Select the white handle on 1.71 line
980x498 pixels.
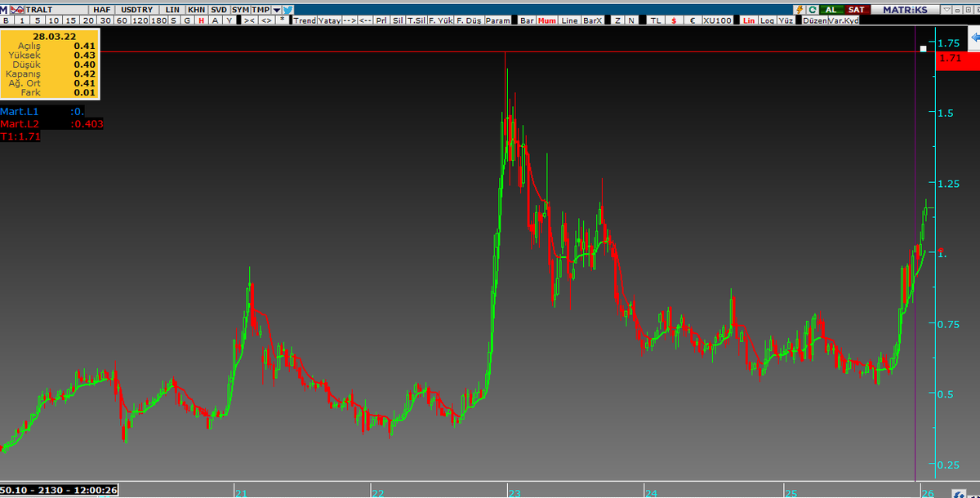click(x=924, y=49)
